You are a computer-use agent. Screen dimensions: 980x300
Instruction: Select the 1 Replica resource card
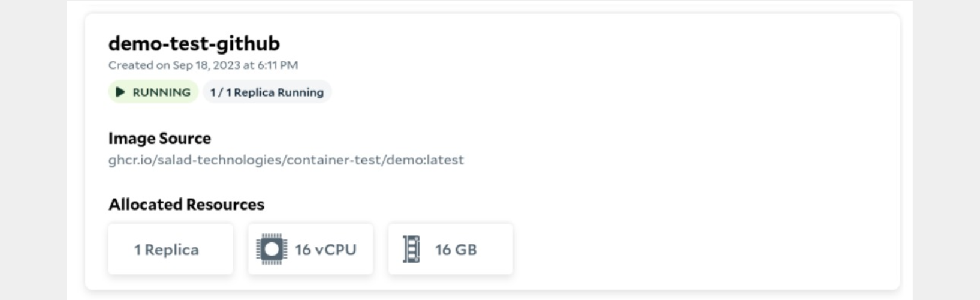(171, 249)
